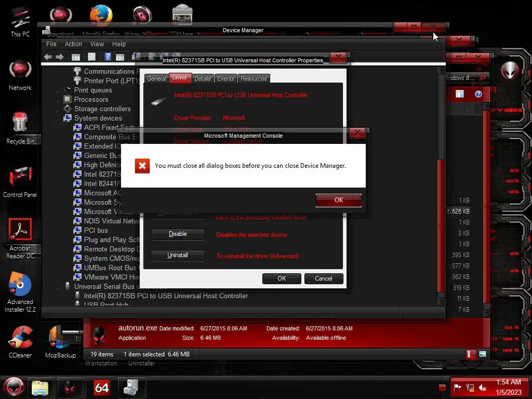Open the Details tab
This screenshot has width=532, height=399.
pos(203,78)
